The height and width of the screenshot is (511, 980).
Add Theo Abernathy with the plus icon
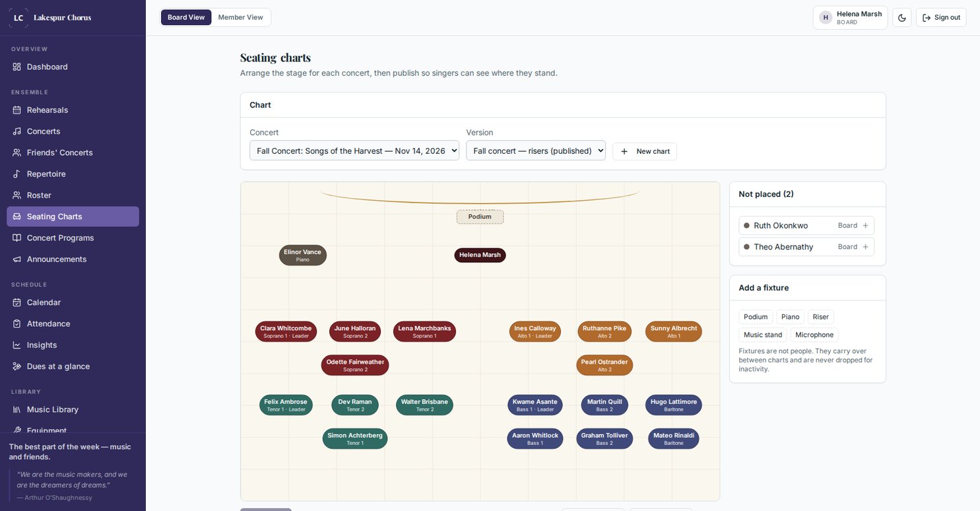pos(866,247)
